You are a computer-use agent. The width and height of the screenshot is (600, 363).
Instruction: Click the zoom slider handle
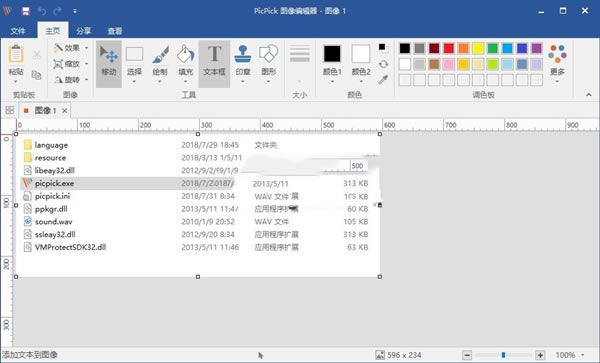503,355
